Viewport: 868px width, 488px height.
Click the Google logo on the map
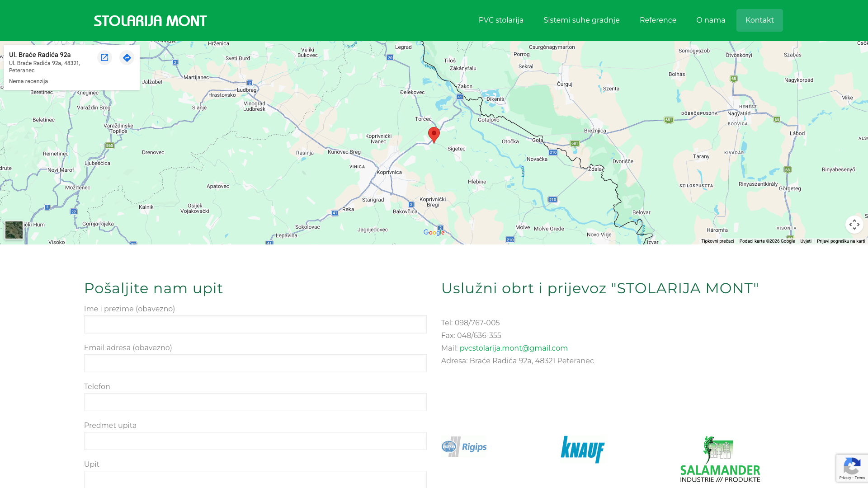click(434, 232)
